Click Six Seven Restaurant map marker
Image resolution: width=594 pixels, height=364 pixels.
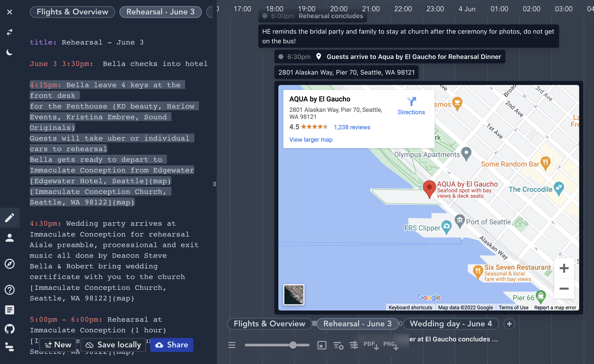478,272
